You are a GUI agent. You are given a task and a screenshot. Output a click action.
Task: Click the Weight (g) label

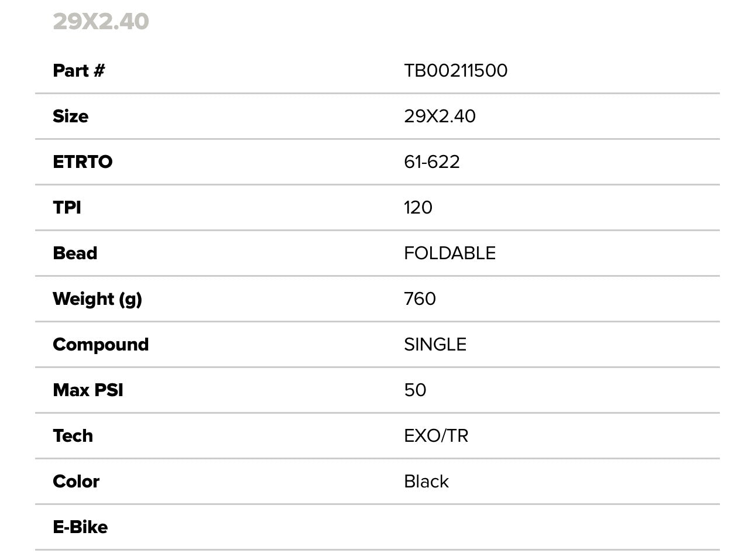pos(97,299)
